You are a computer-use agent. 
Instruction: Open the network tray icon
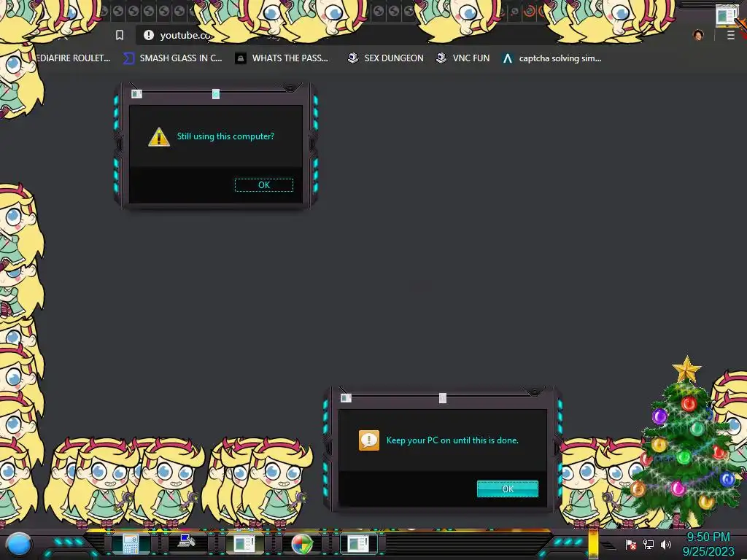[x=649, y=544]
